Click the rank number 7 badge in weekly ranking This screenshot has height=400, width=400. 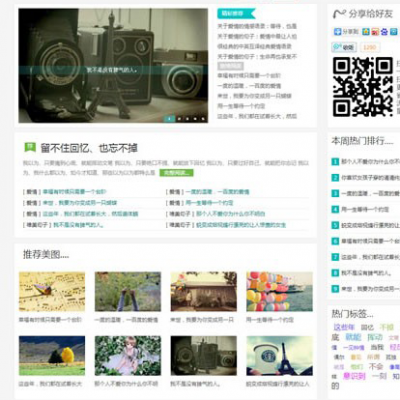tap(335, 257)
